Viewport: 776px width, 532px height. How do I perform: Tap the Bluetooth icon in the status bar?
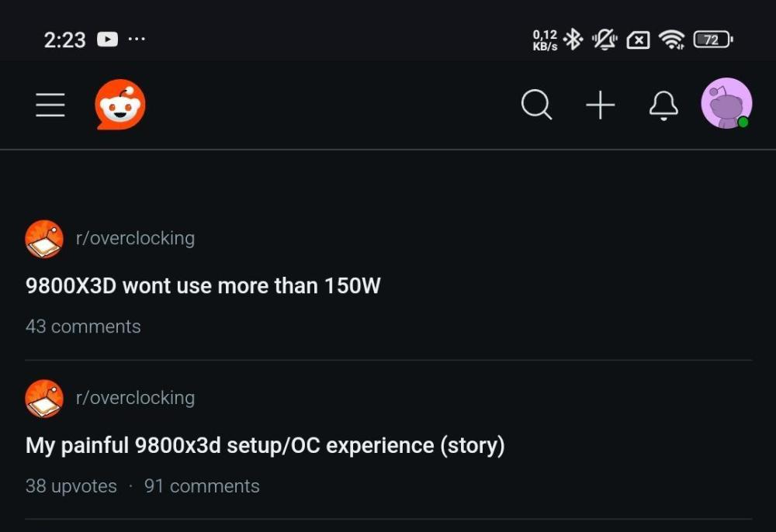tap(574, 39)
